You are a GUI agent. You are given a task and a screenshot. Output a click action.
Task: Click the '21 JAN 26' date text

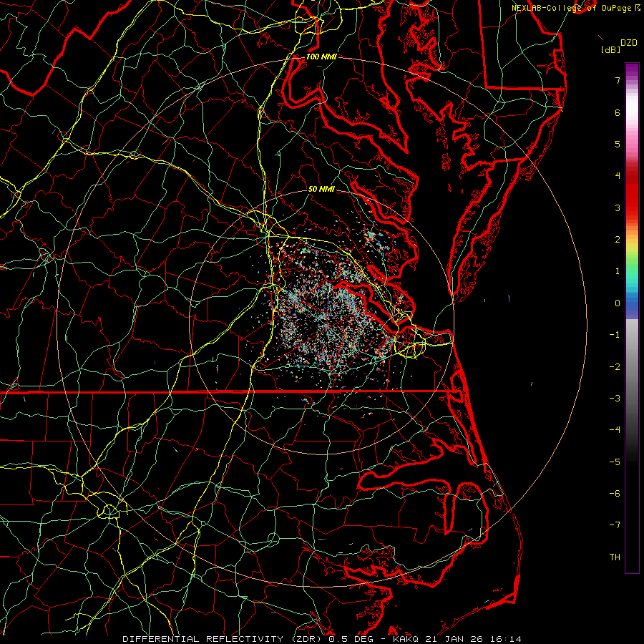click(454, 639)
